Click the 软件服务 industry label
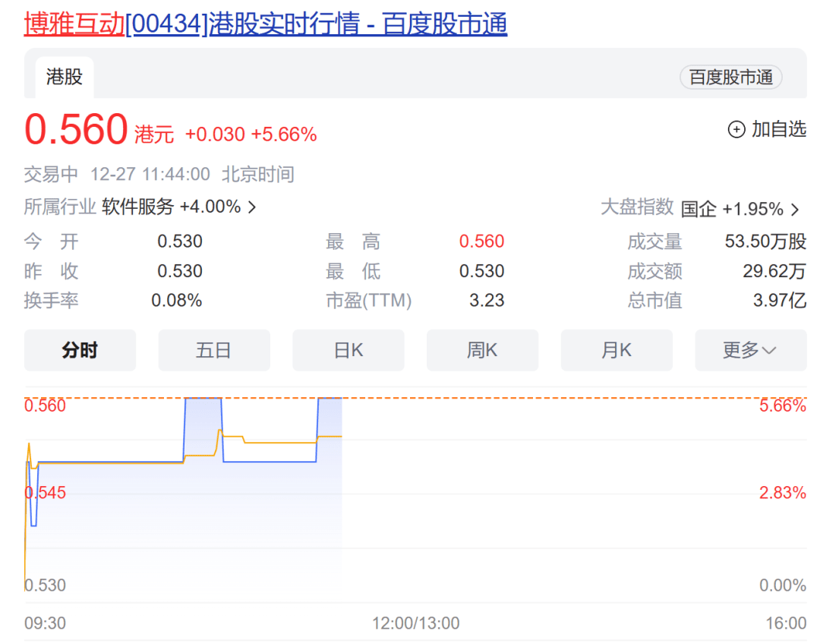Viewport: 820px width, 644px height. (x=137, y=207)
